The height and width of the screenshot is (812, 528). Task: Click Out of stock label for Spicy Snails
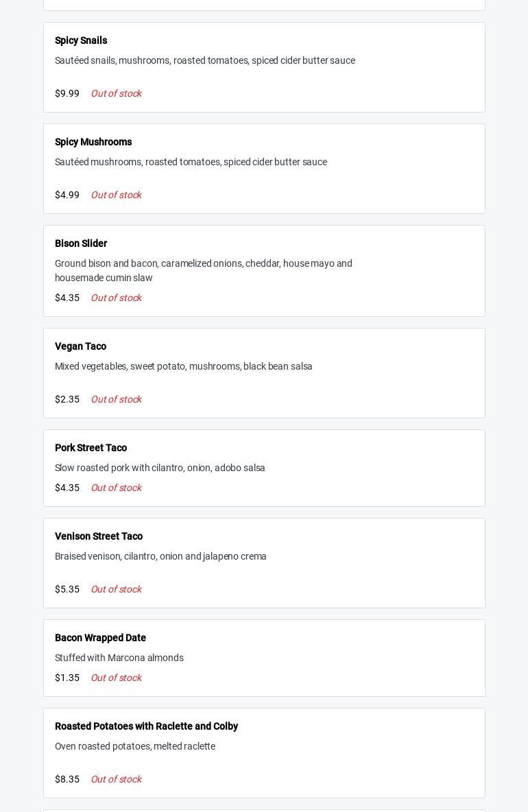coord(116,93)
